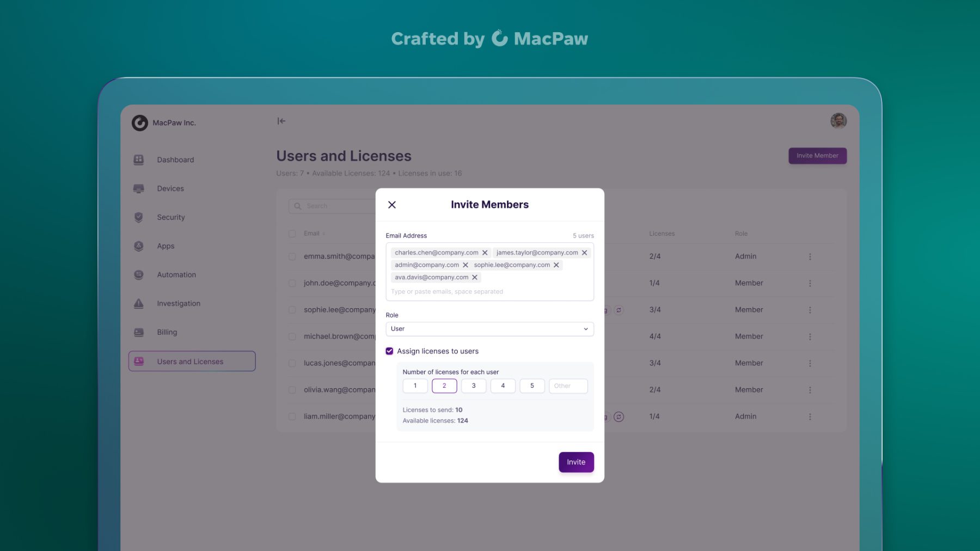Expand the Role dropdown
The image size is (980, 551).
tap(489, 329)
